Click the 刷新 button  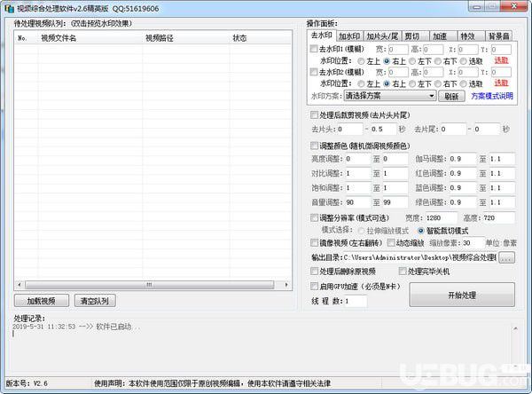tap(451, 96)
